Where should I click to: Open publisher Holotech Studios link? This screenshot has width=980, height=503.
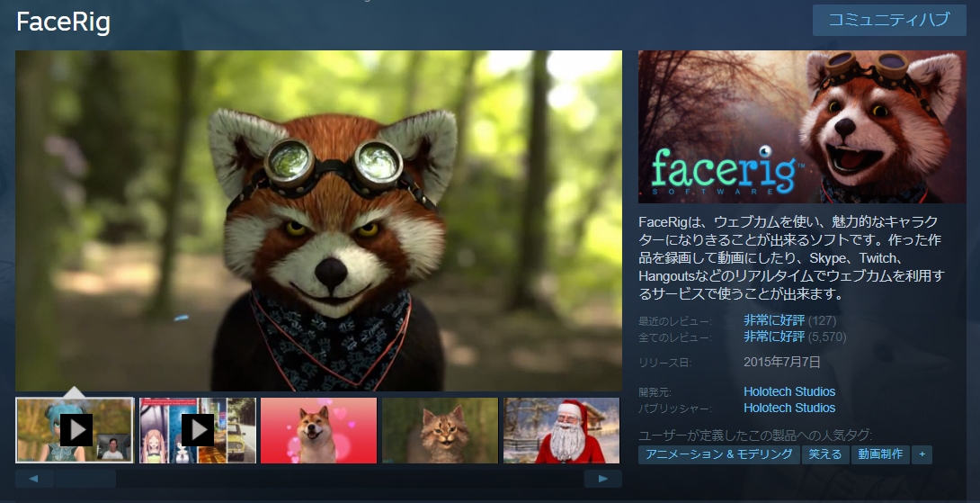click(x=789, y=408)
